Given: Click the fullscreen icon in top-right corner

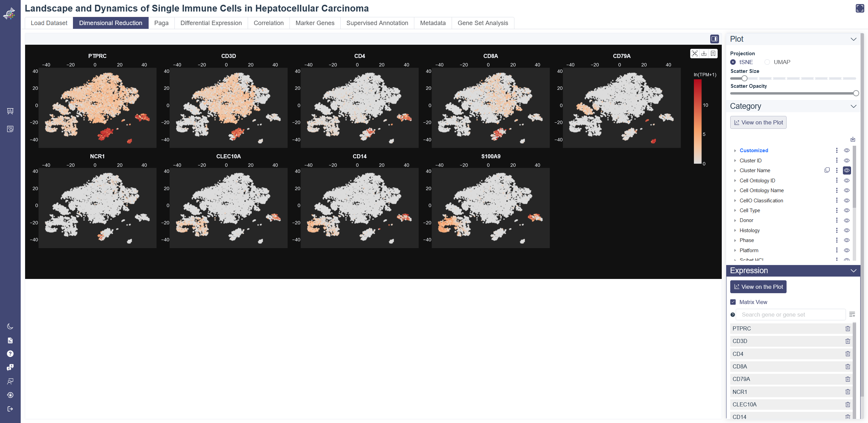Looking at the screenshot, I should coord(860,8).
